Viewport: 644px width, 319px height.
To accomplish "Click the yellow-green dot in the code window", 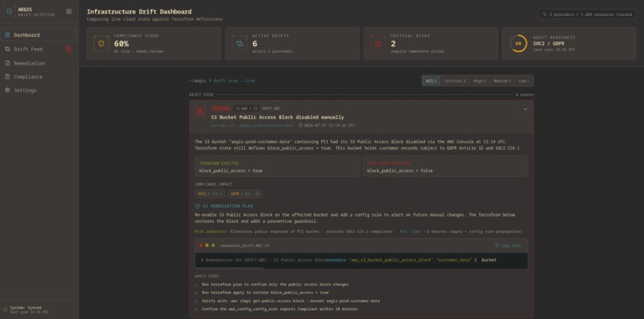I will tap(213, 245).
